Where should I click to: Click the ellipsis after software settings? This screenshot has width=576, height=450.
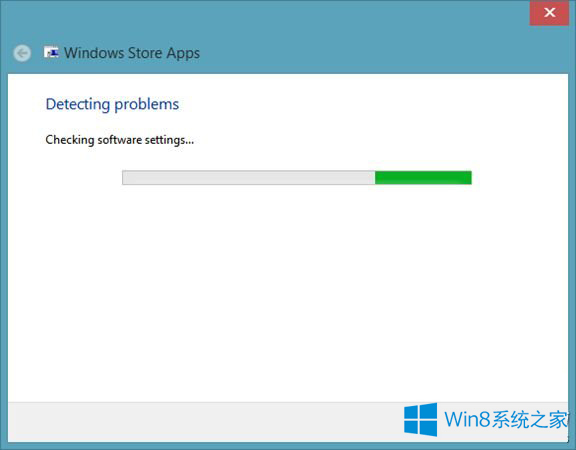(189, 143)
